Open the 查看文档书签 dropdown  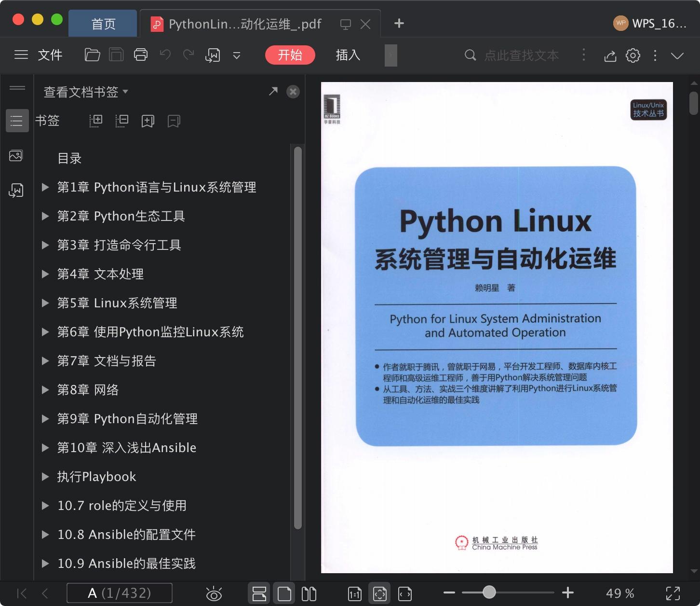click(x=86, y=92)
